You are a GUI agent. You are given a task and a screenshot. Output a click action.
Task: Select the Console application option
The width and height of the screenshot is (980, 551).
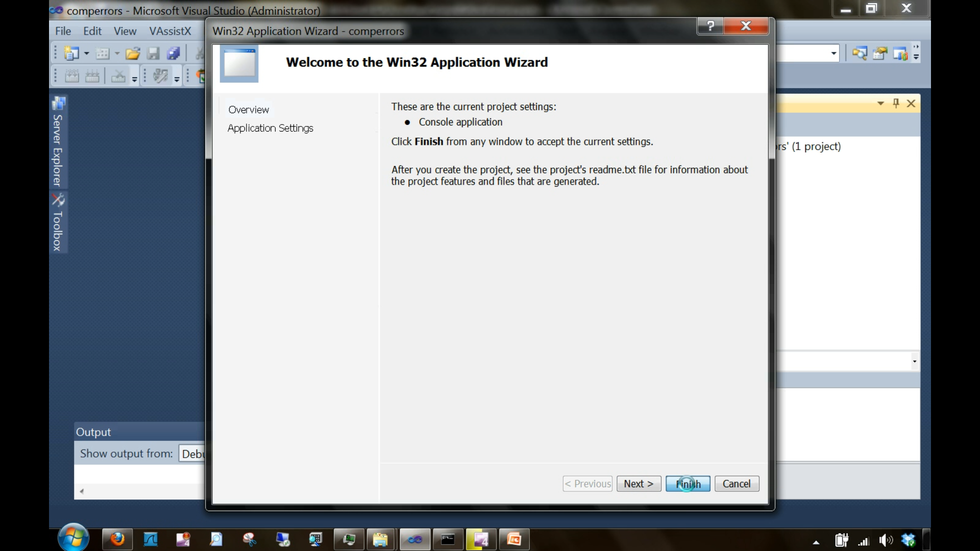click(460, 122)
